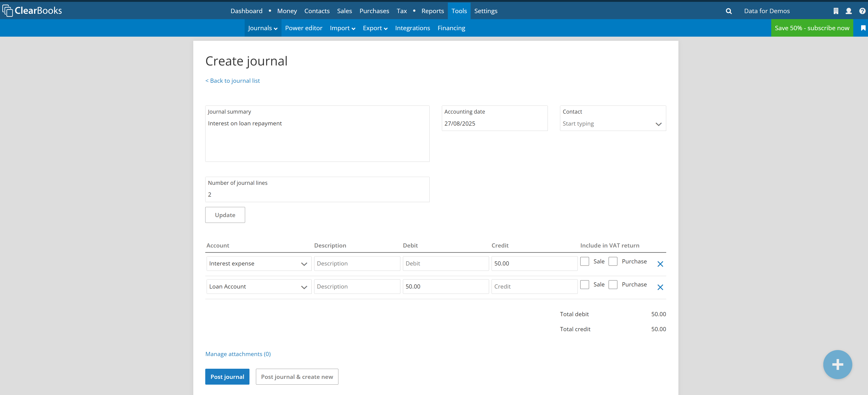Tick Purchase checkbox on Interest expense row
Screen dimensions: 868x395
(x=613, y=261)
